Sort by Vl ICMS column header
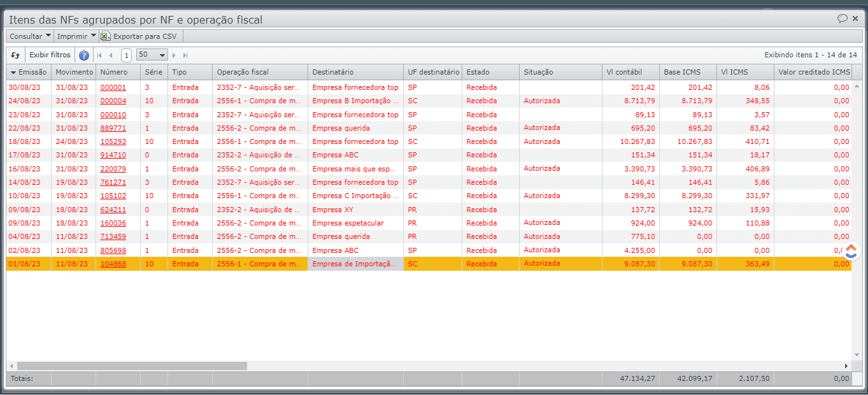The width and height of the screenshot is (868, 395). 745,72
